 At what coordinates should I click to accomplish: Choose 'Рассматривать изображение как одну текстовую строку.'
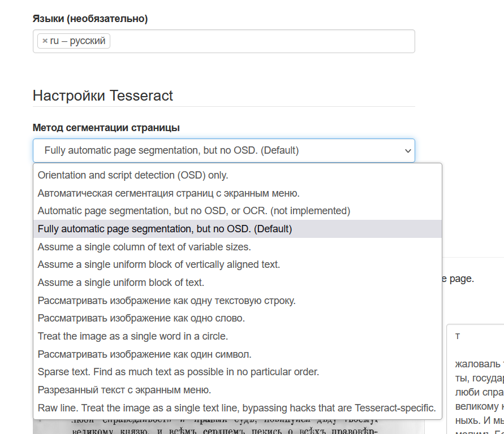click(x=238, y=301)
